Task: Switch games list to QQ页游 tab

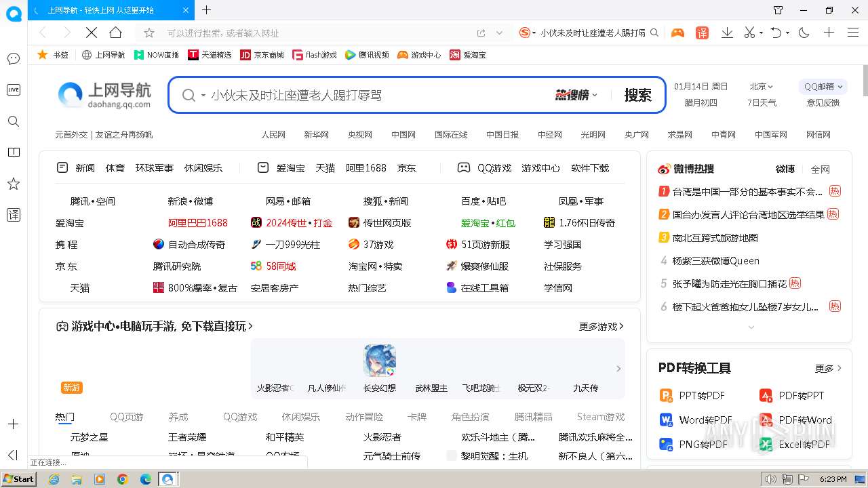Action: 127,417
